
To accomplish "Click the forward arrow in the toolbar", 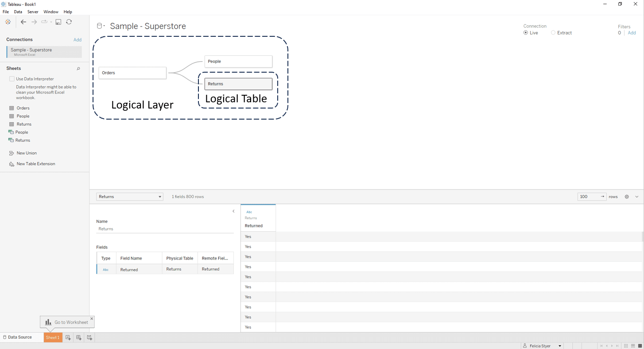I will pyautogui.click(x=34, y=22).
